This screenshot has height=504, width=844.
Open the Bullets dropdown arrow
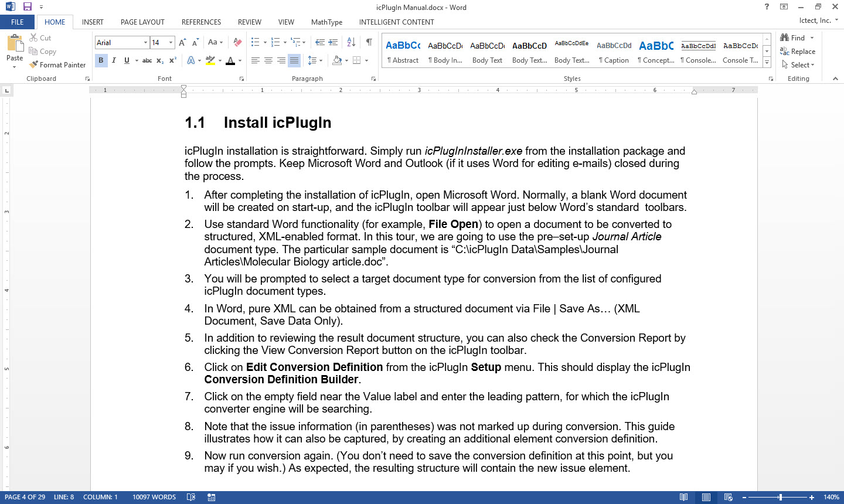[x=265, y=42]
